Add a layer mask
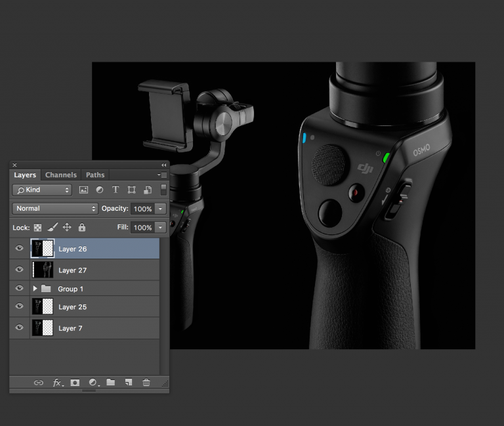This screenshot has height=426, width=504. tap(75, 383)
